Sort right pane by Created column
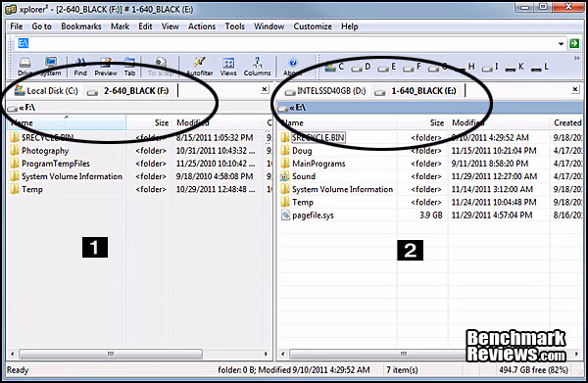 coord(566,122)
